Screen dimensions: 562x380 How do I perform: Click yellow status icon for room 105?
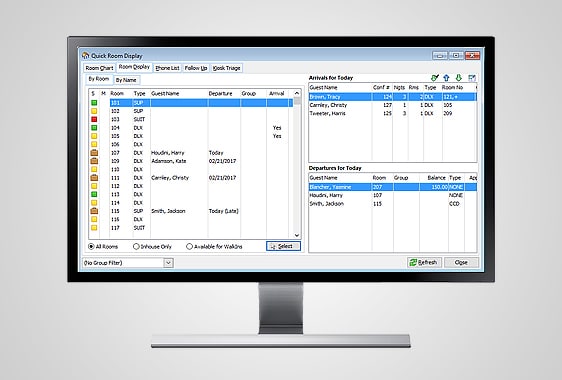click(94, 136)
